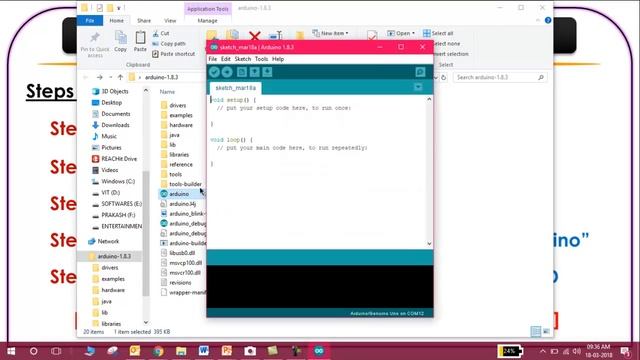640x360 pixels.
Task: Create a new sketch with New icon
Action: pos(242,72)
